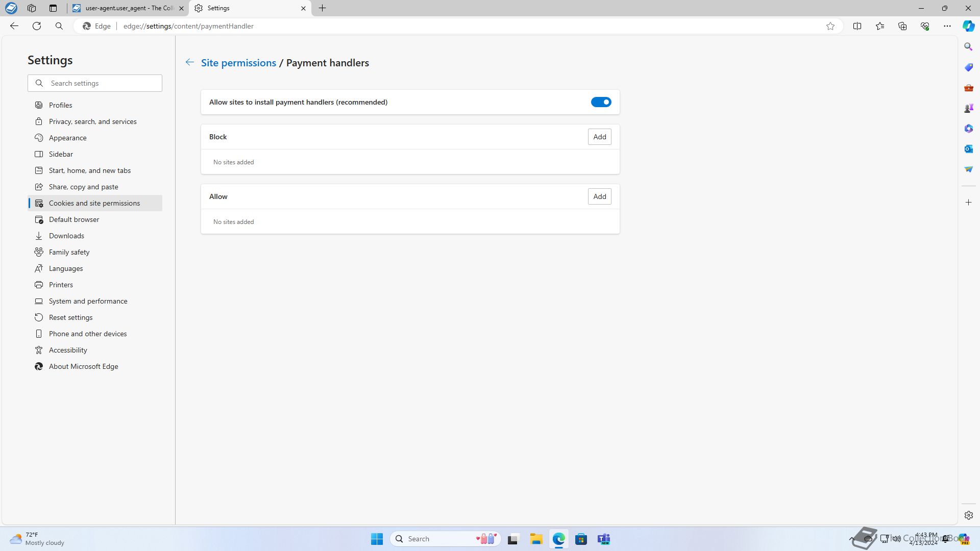Click the plus icon to customize sidebar

[x=968, y=203]
